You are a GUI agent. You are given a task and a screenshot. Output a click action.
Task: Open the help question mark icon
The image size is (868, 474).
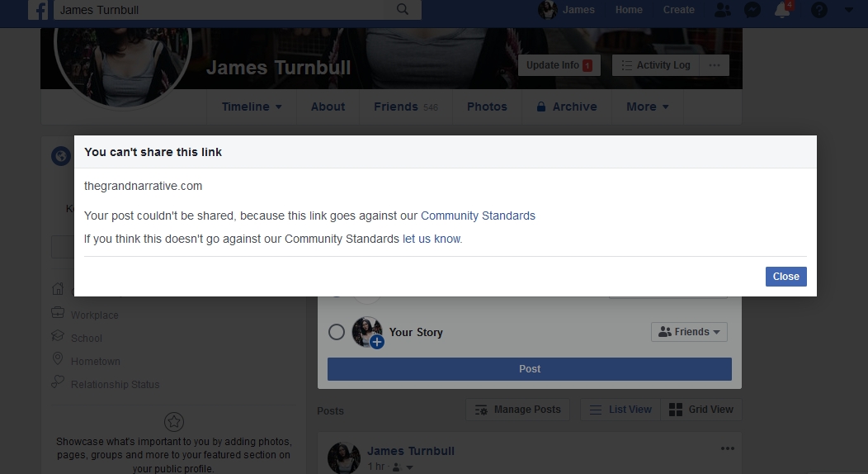(818, 10)
